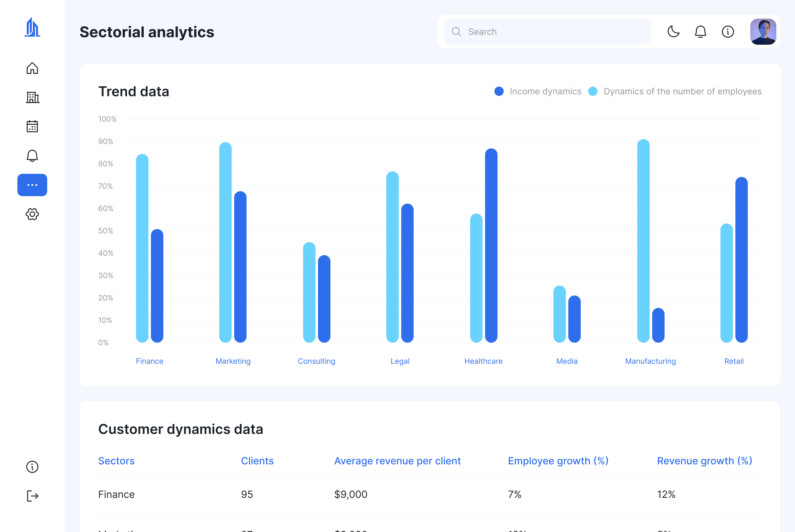Viewport: 795px width, 532px height.
Task: Click the 0% y-axis label
Action: [103, 342]
